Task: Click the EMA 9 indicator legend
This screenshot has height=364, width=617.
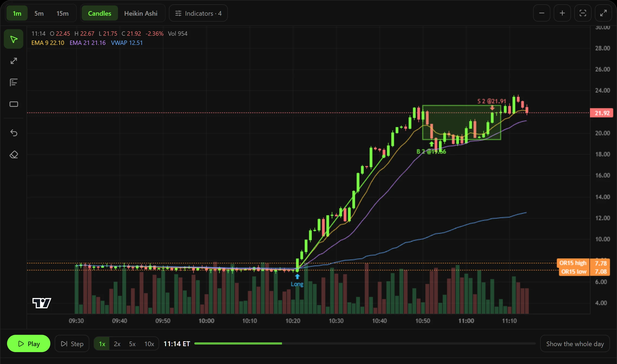Action: (x=48, y=43)
